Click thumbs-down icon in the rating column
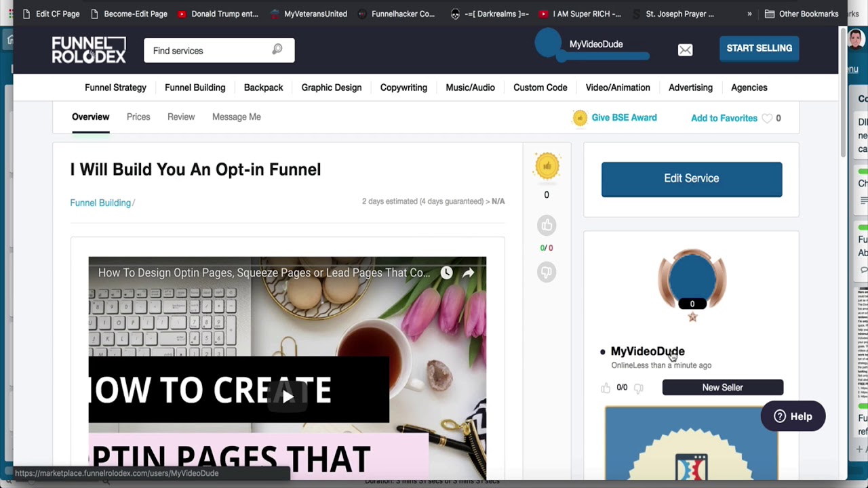 point(547,272)
